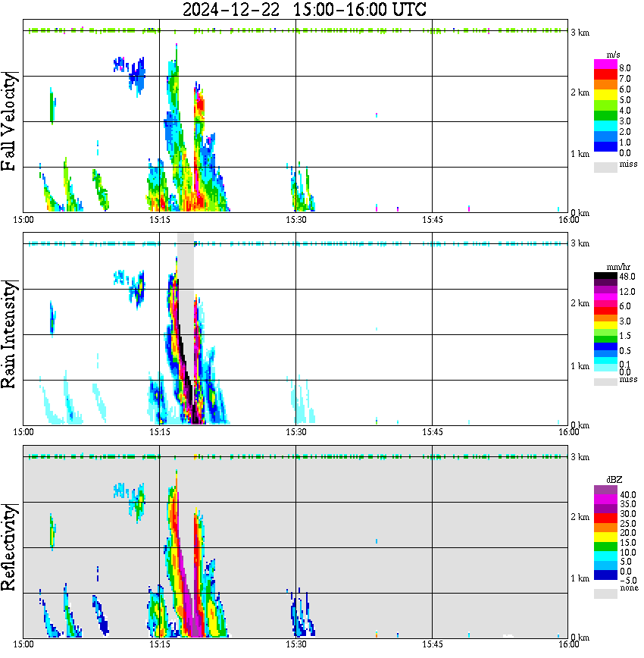Pick the orange 6.0 m/s velocity swatch

coord(605,85)
